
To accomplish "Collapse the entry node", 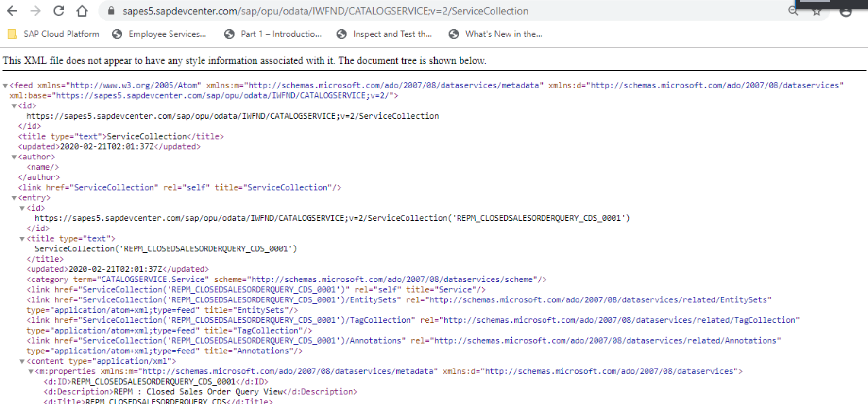I will [14, 198].
